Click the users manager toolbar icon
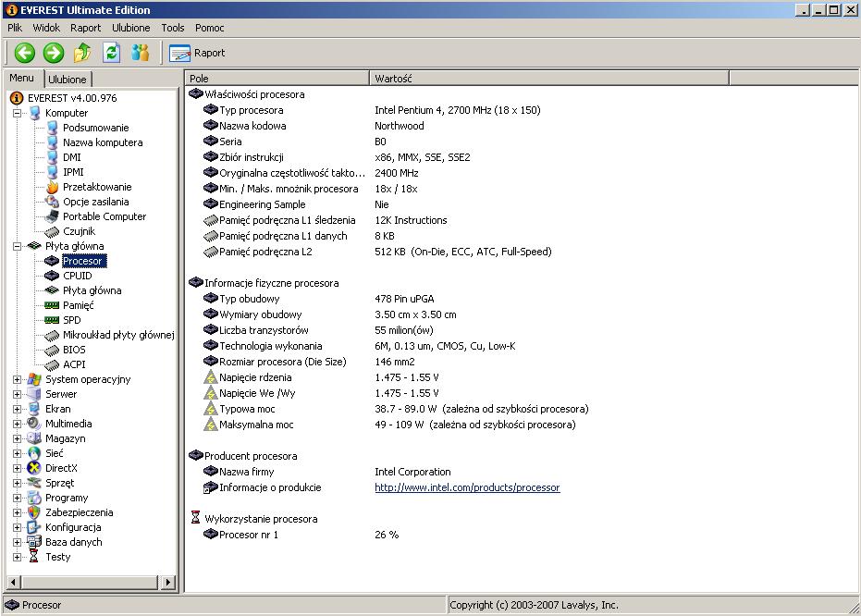The width and height of the screenshot is (861, 616). [x=141, y=53]
